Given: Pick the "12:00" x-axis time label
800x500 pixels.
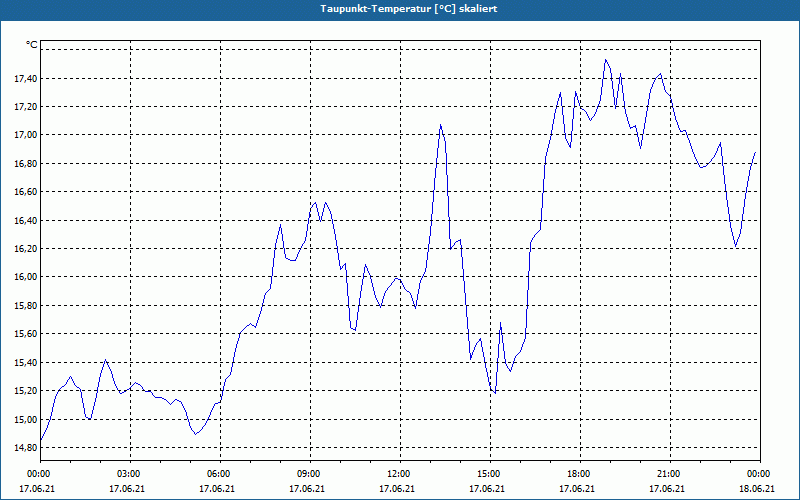Looking at the screenshot, I should coord(400,474).
